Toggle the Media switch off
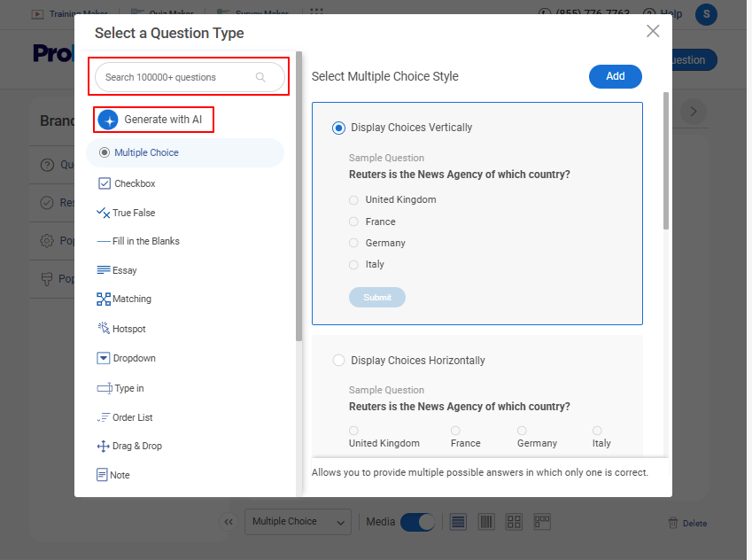 (417, 522)
